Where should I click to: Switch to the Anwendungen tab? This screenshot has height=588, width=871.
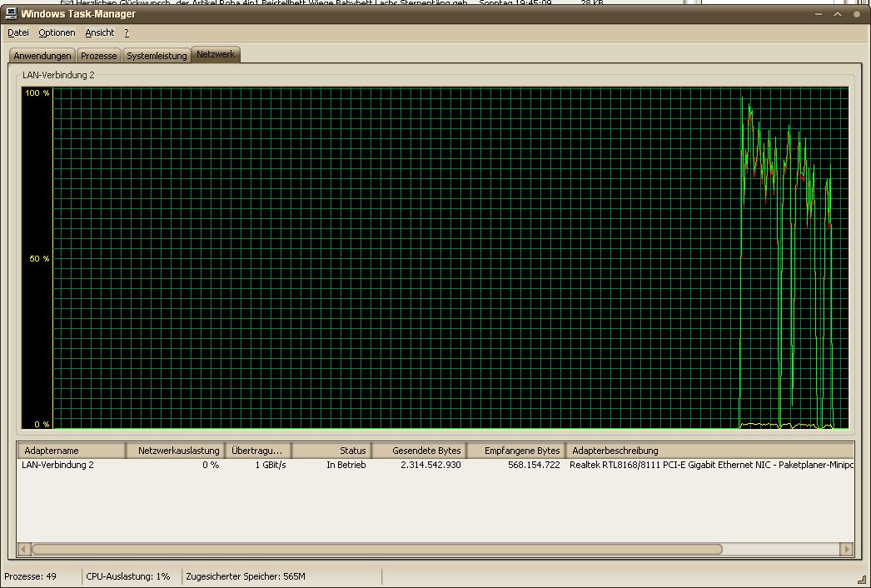click(x=42, y=56)
